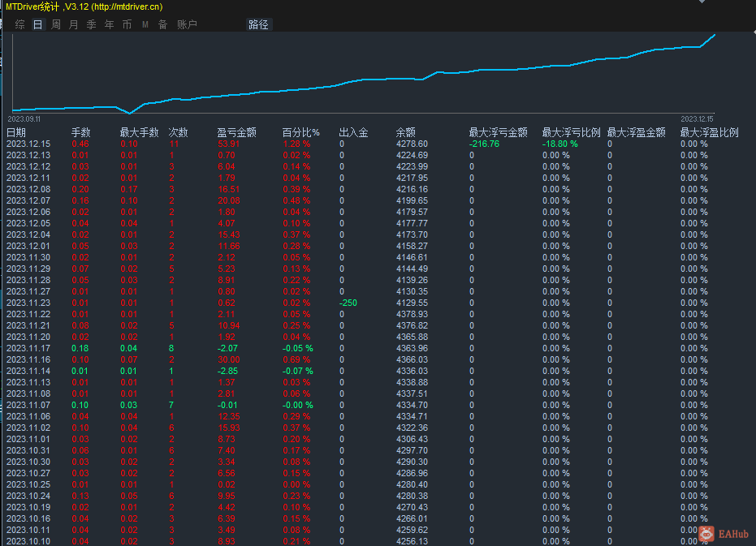The image size is (756, 546).
Task: Click the 余额 balance column header
Action: [406, 132]
